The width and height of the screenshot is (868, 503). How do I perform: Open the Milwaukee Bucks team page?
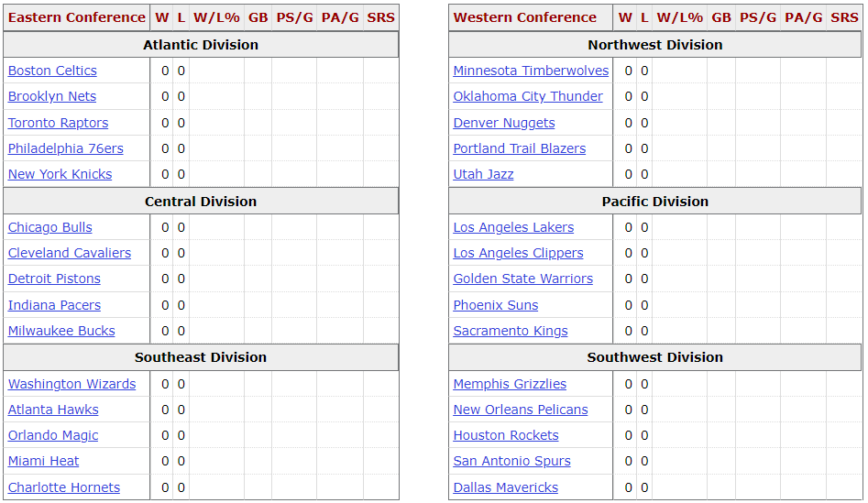click(x=61, y=331)
